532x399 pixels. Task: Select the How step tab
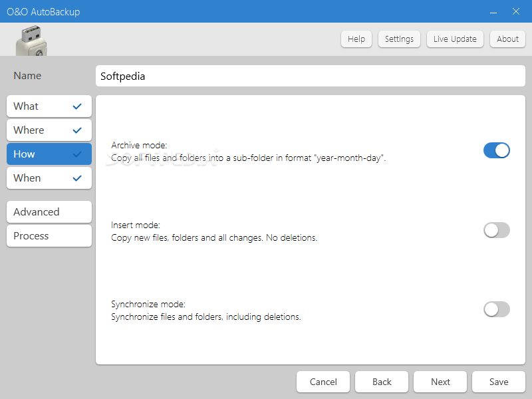[x=49, y=154]
